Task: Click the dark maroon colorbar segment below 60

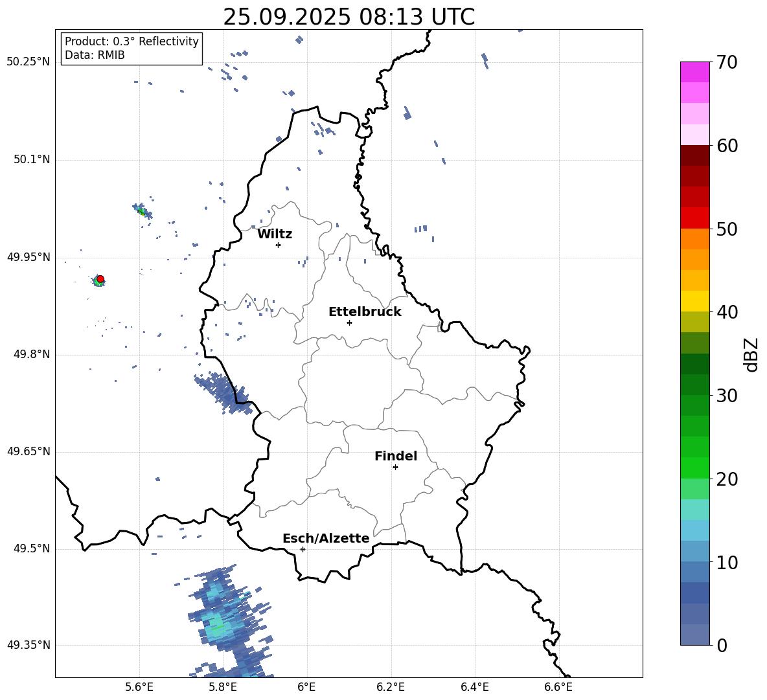Action: [x=695, y=156]
